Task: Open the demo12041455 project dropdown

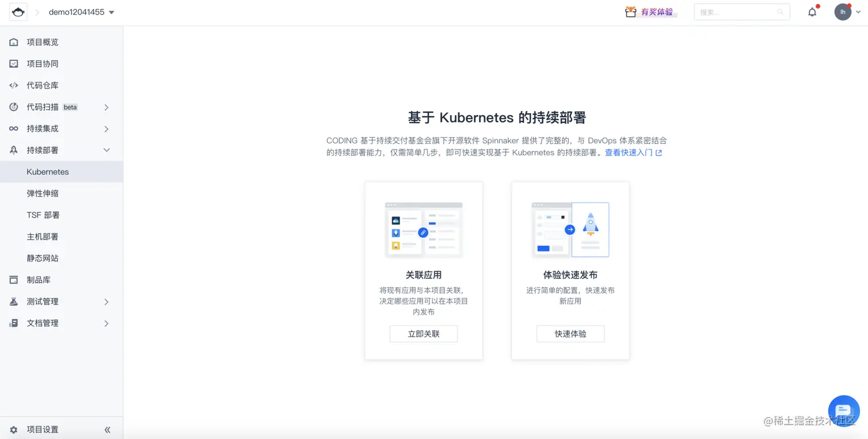Action: [82, 12]
